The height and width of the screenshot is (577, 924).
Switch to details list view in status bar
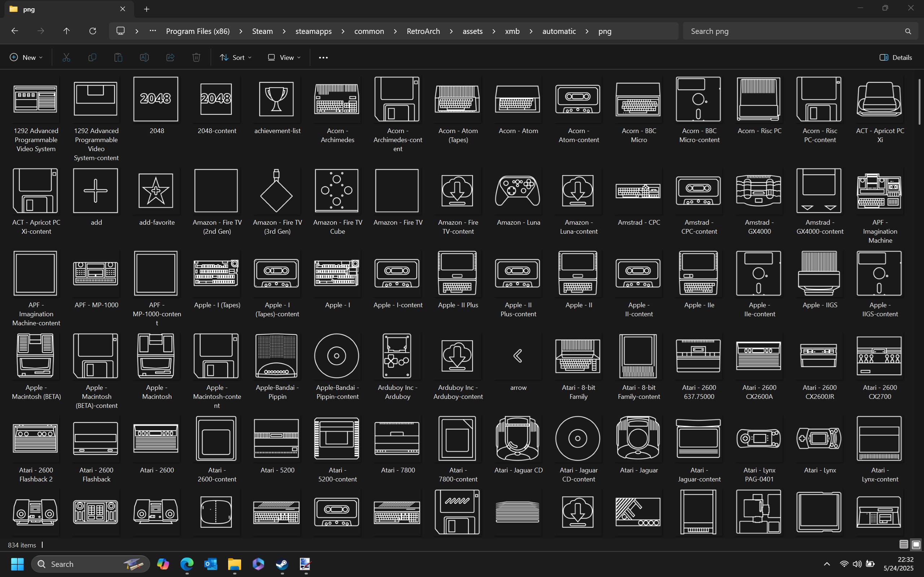[x=903, y=545]
